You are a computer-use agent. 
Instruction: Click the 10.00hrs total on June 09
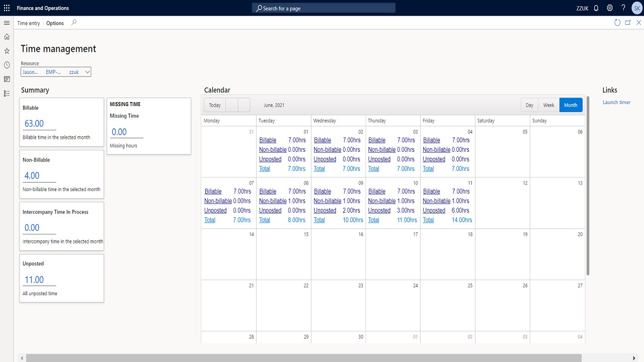tap(353, 220)
